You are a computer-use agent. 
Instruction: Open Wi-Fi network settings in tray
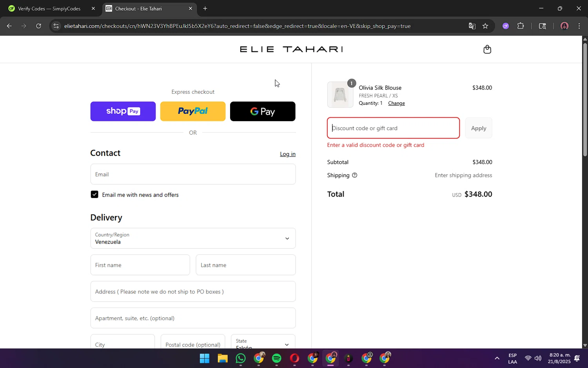click(x=528, y=358)
